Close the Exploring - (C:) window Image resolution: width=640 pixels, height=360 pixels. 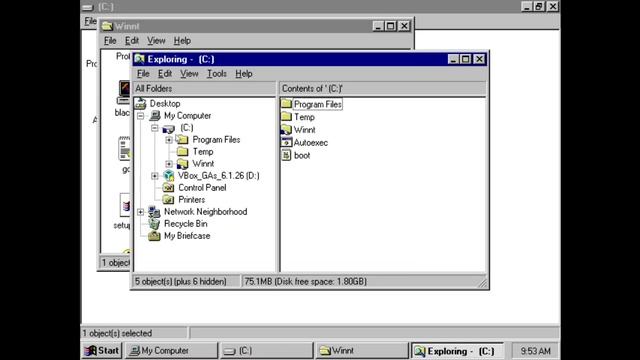(479, 59)
